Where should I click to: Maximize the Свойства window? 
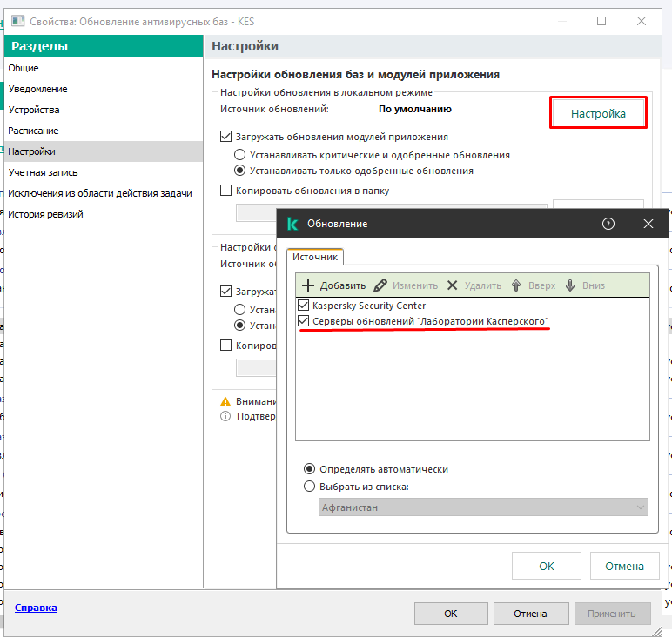(x=601, y=21)
